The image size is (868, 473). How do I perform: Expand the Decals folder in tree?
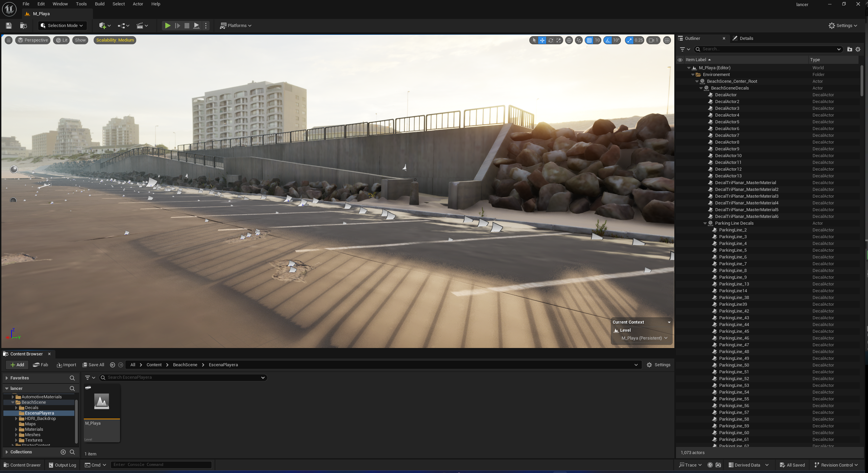[x=16, y=408]
